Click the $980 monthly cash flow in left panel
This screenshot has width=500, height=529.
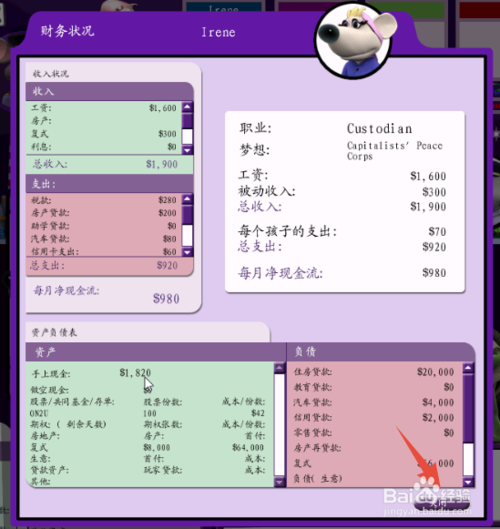(166, 299)
